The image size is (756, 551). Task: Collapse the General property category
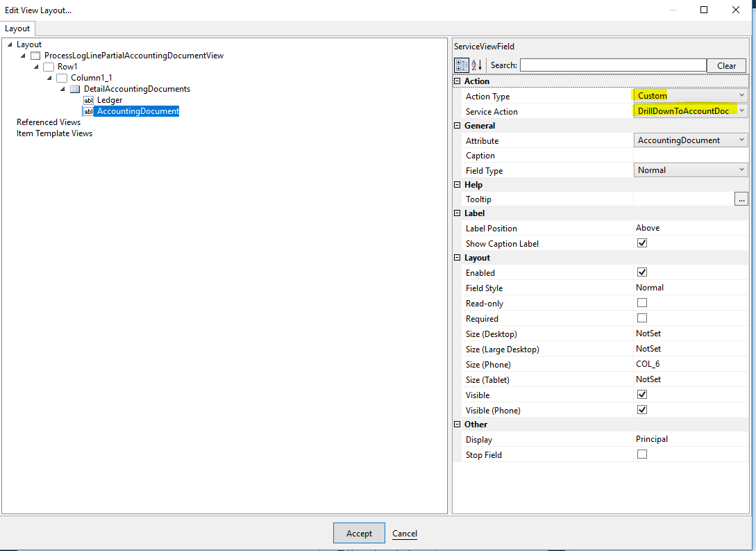coord(457,126)
